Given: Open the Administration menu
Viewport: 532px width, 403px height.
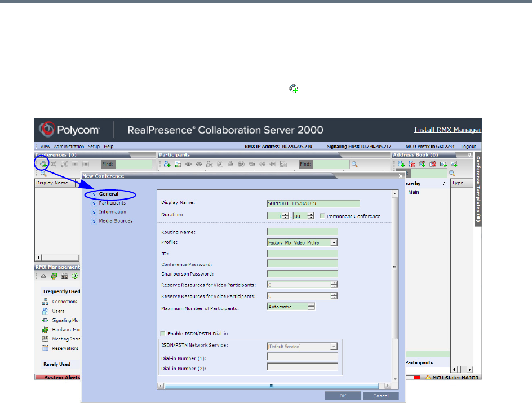Looking at the screenshot, I should click(x=69, y=147).
